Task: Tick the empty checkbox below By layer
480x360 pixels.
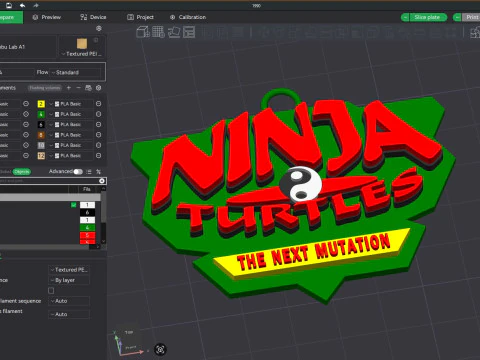Action: [51, 290]
